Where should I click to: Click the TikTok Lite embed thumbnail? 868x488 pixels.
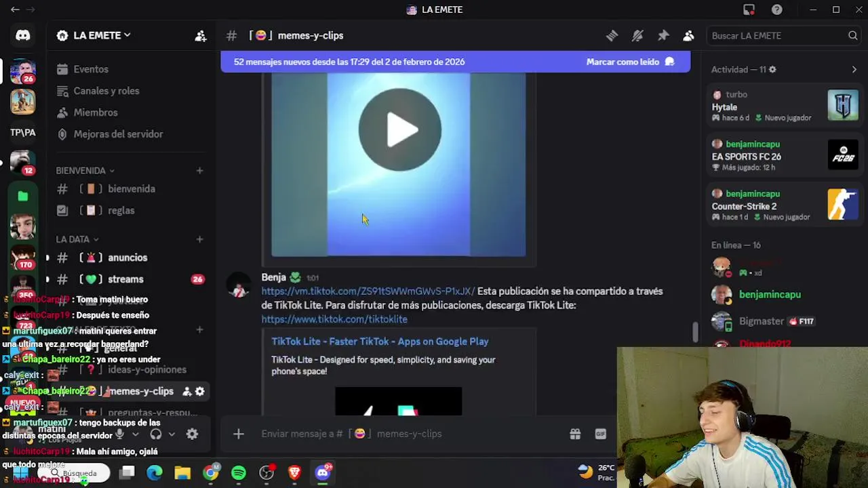coord(398,401)
